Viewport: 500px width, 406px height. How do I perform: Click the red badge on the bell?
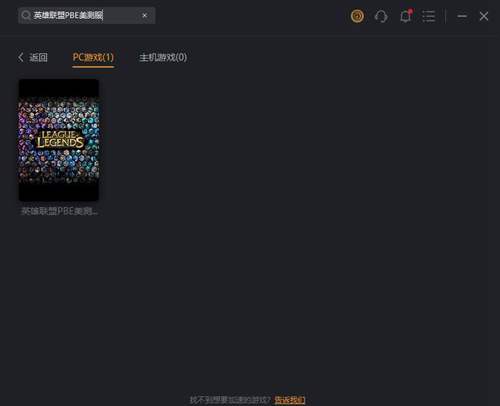point(410,11)
